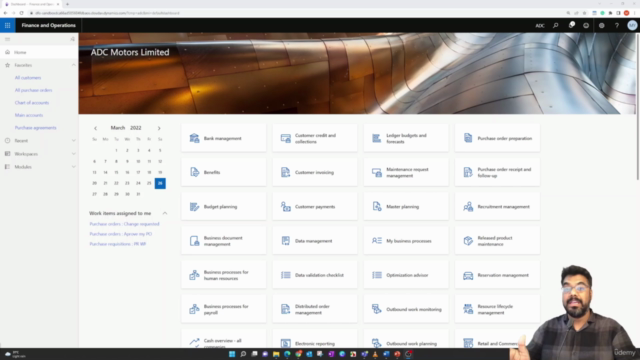Open Purchase agreements favorite

coord(36,128)
